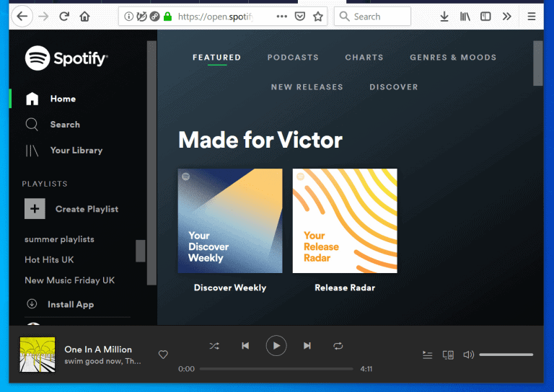The width and height of the screenshot is (554, 392).
Task: Mute with the volume speaker icon
Action: [x=468, y=355]
